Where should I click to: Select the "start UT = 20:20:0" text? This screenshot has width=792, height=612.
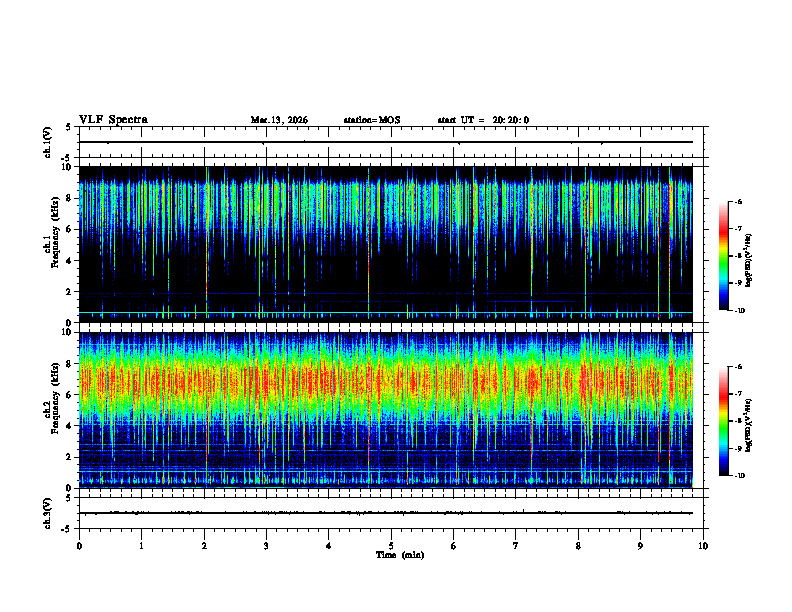[483, 120]
